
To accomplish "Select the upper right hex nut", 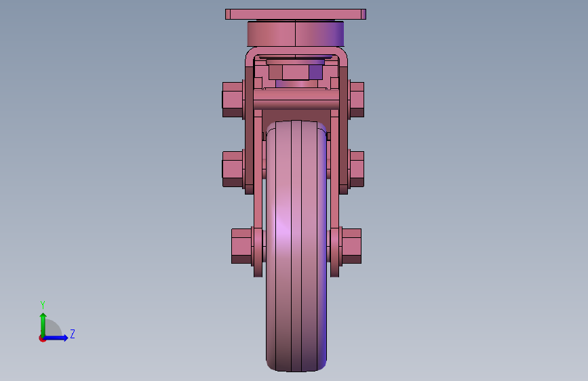I will coord(357,100).
